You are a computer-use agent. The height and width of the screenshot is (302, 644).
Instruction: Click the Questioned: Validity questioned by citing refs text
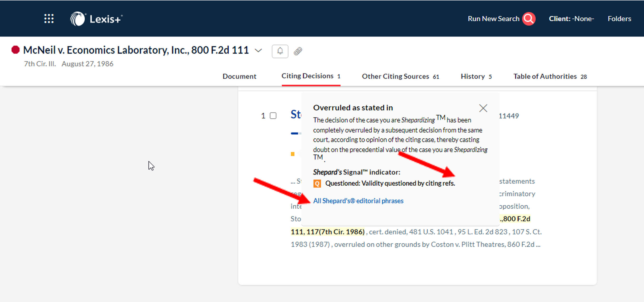390,183
